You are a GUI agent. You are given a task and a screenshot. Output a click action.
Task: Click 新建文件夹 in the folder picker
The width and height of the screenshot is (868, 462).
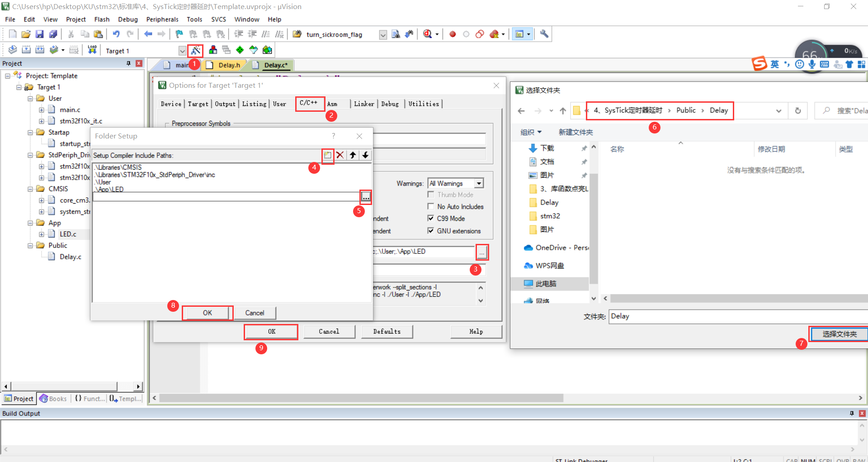pos(576,132)
